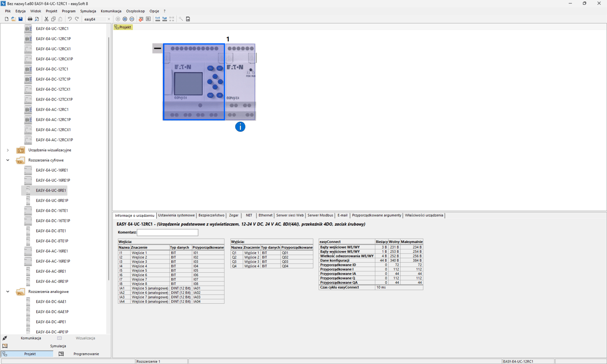
Task: Open the easyE4 device dropdown
Action: [109, 19]
